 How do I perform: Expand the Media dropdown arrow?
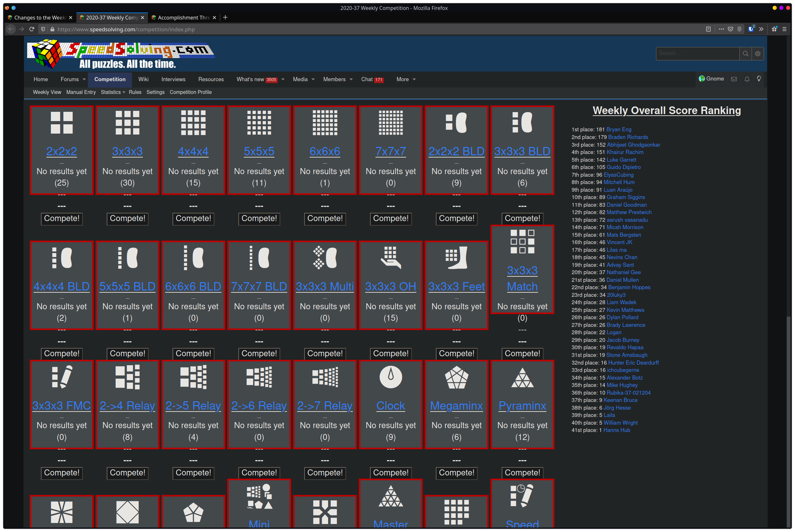tap(313, 79)
